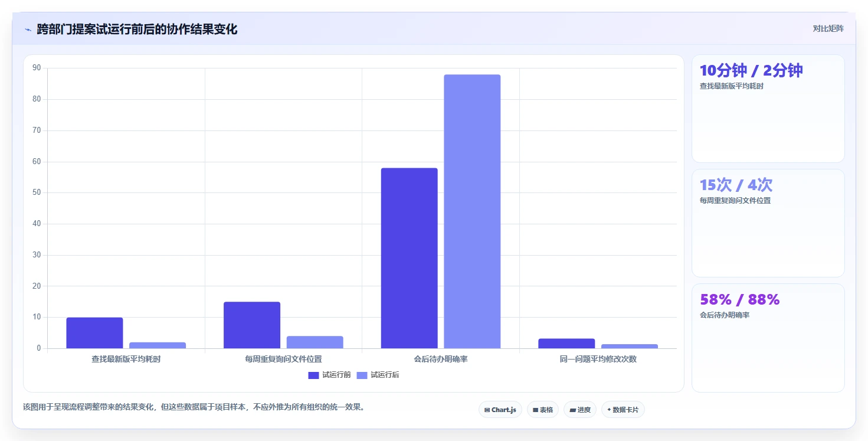This screenshot has width=868, height=441.
Task: Toggle the 试运行后 legend item
Action: click(378, 375)
